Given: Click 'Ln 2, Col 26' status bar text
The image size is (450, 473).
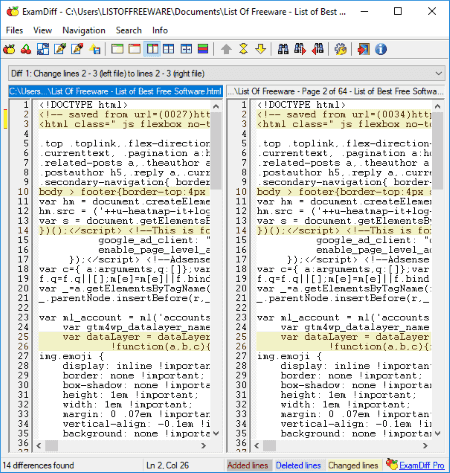Looking at the screenshot, I should (x=167, y=465).
